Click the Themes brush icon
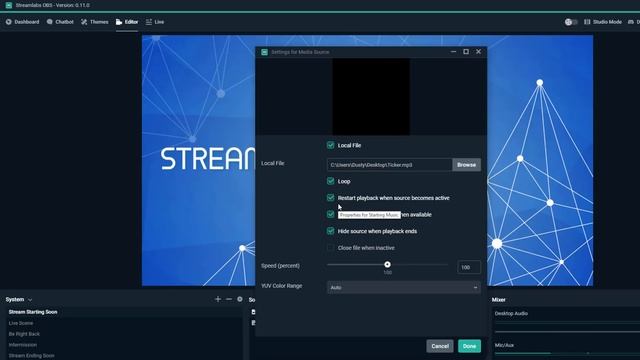 click(84, 22)
